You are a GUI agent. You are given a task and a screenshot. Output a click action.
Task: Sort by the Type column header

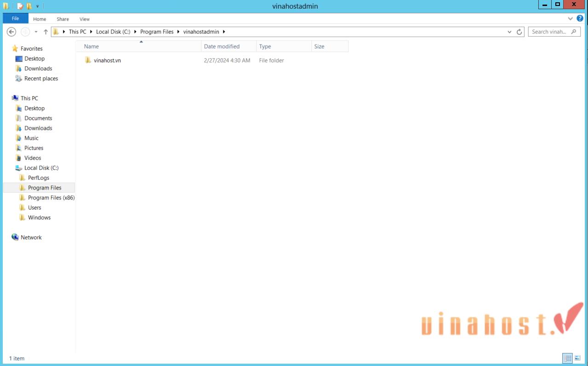coord(284,46)
